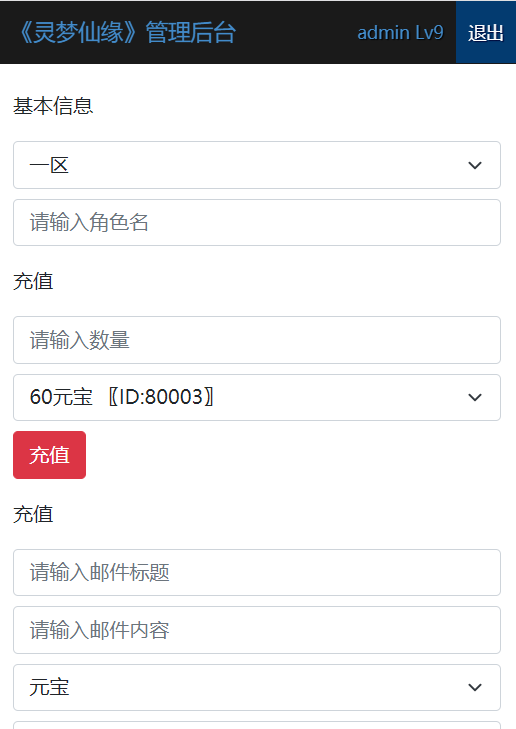This screenshot has width=516, height=729.
Task: Click the 充值 heading above mail title field
Action: click(x=33, y=514)
